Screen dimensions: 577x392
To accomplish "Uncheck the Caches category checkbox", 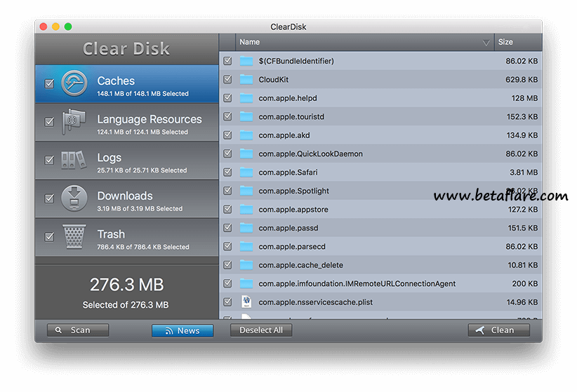I will [49, 84].
